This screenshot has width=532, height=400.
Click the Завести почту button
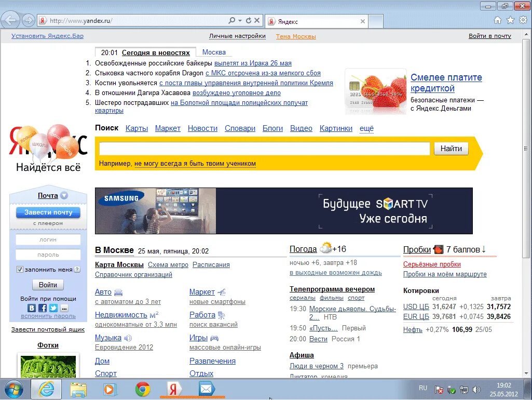pos(48,212)
